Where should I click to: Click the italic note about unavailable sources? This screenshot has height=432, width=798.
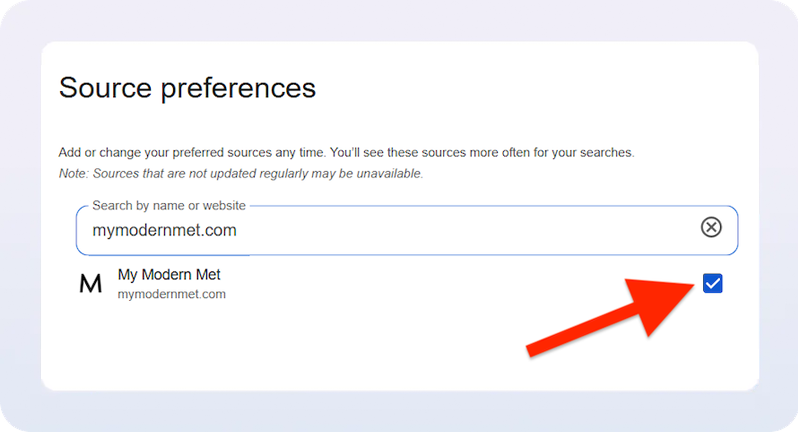pyautogui.click(x=240, y=173)
